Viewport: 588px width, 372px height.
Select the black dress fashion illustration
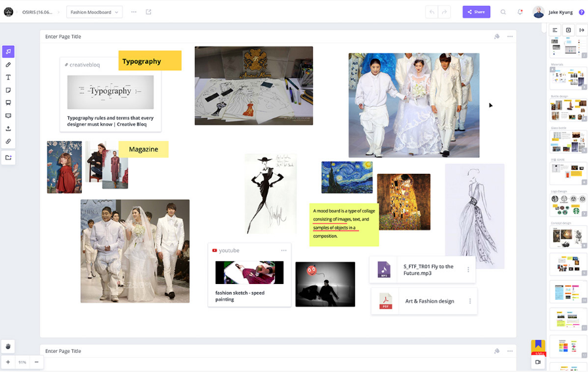coord(270,194)
